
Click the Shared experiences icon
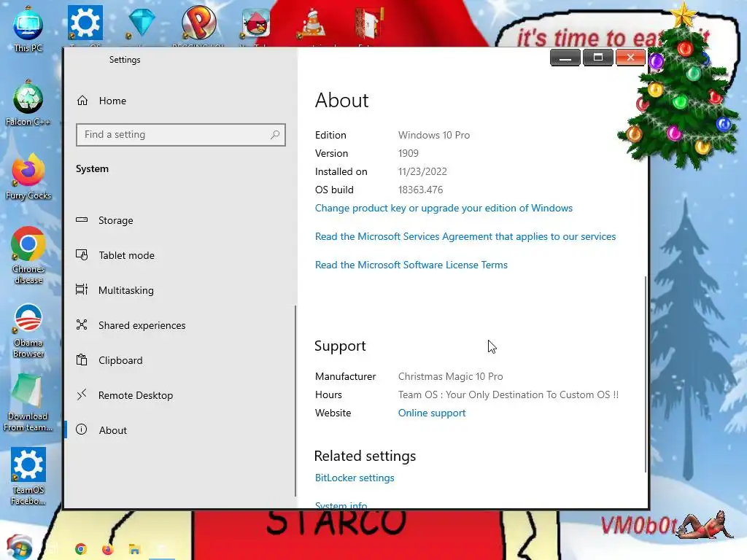point(82,324)
